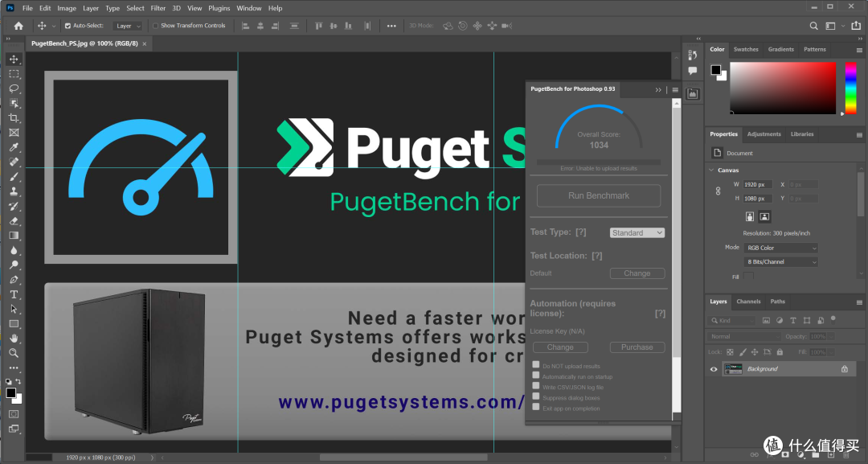Viewport: 868px width, 464px height.
Task: Open the Layers panel flyout menu
Action: coord(859,302)
